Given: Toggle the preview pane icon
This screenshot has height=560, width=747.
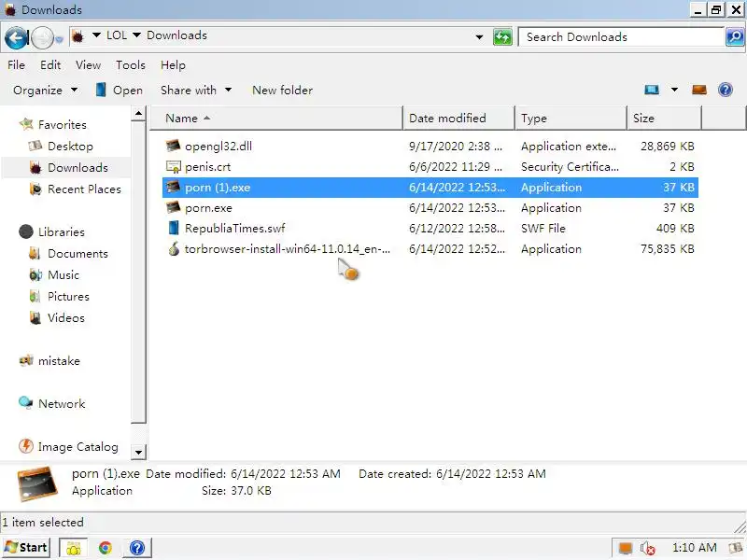Looking at the screenshot, I should tap(698, 90).
